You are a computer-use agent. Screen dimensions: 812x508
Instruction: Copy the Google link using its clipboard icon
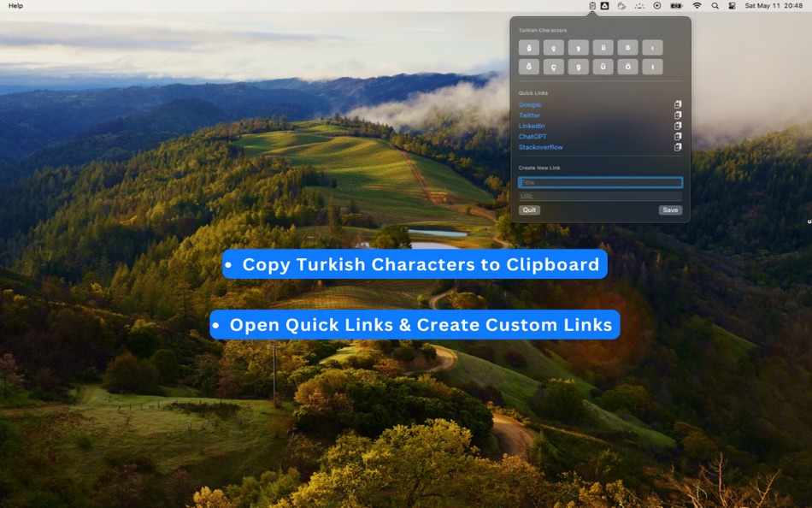coord(678,105)
